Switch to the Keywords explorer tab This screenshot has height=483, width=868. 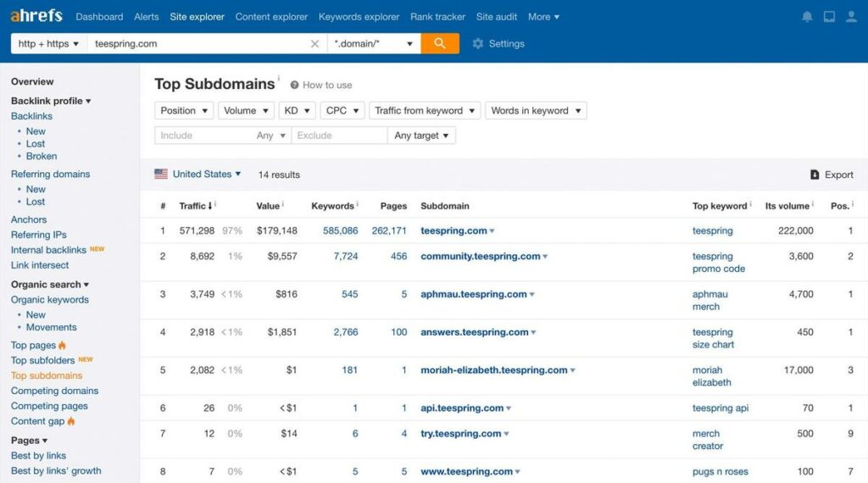359,17
